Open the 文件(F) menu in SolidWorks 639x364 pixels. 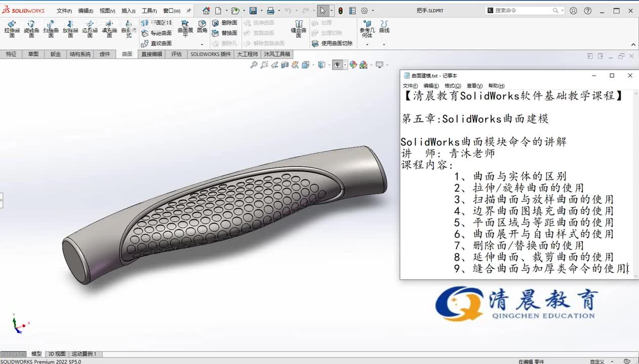click(x=64, y=11)
